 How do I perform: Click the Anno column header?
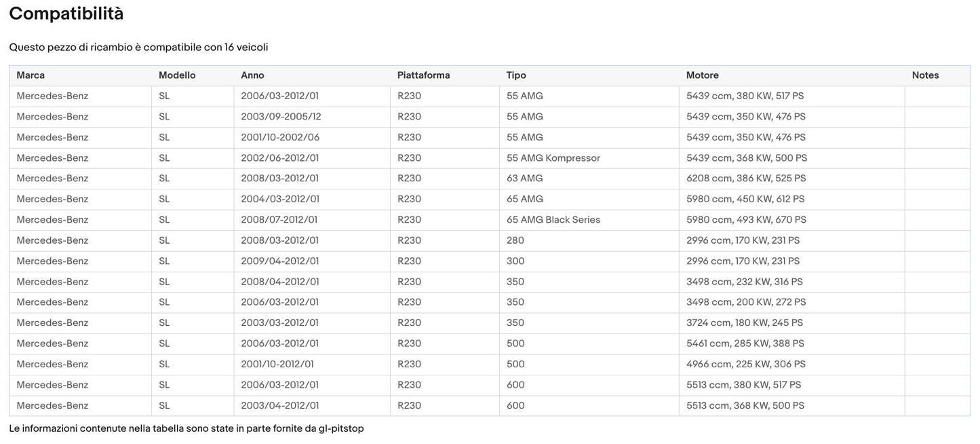click(x=252, y=75)
